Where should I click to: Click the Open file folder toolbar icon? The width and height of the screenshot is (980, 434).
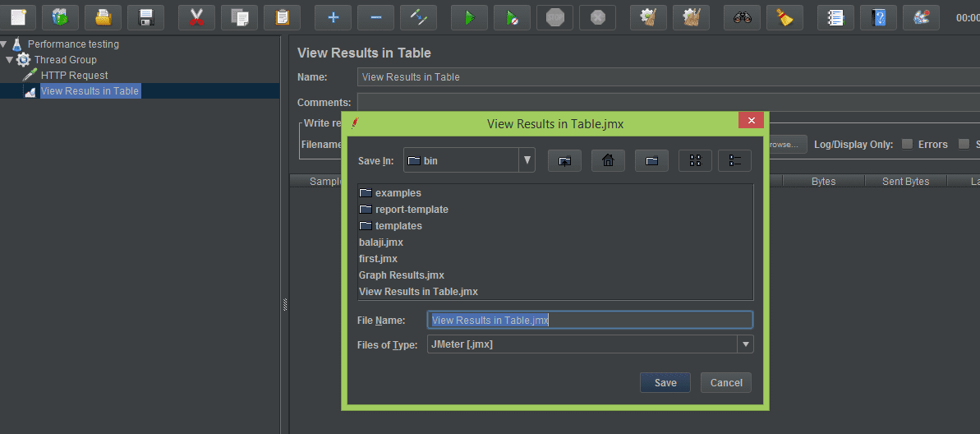[x=104, y=17]
